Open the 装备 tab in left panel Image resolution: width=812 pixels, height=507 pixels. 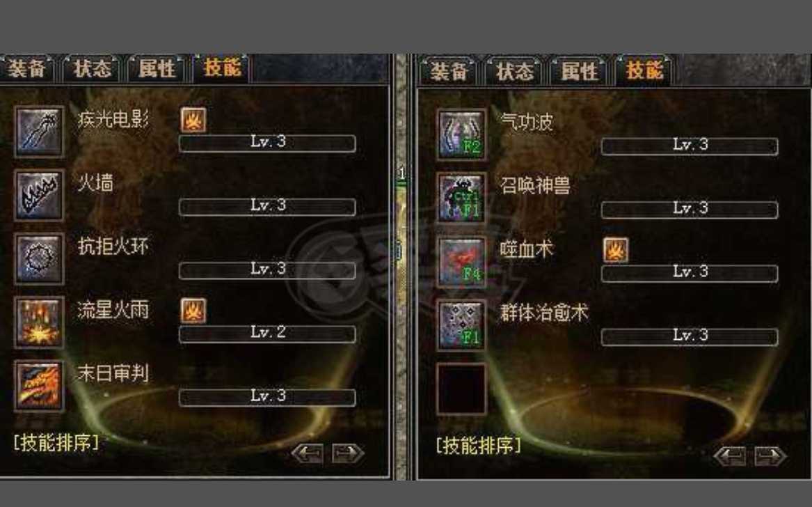tap(26, 68)
